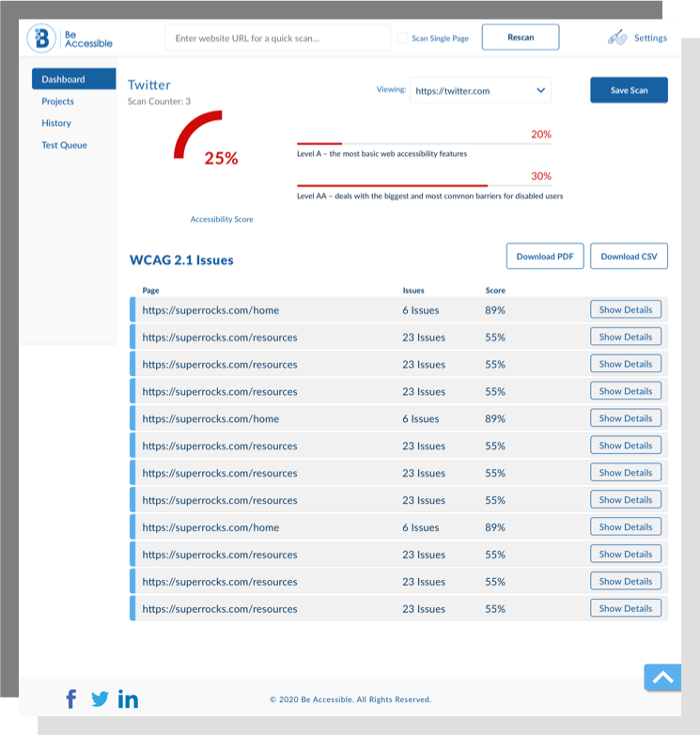Click the scroll-to-top arrow button
The height and width of the screenshot is (736, 700).
point(662,677)
